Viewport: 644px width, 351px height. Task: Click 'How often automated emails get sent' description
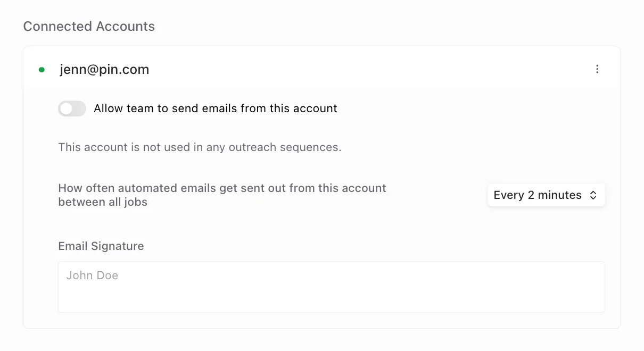click(222, 195)
